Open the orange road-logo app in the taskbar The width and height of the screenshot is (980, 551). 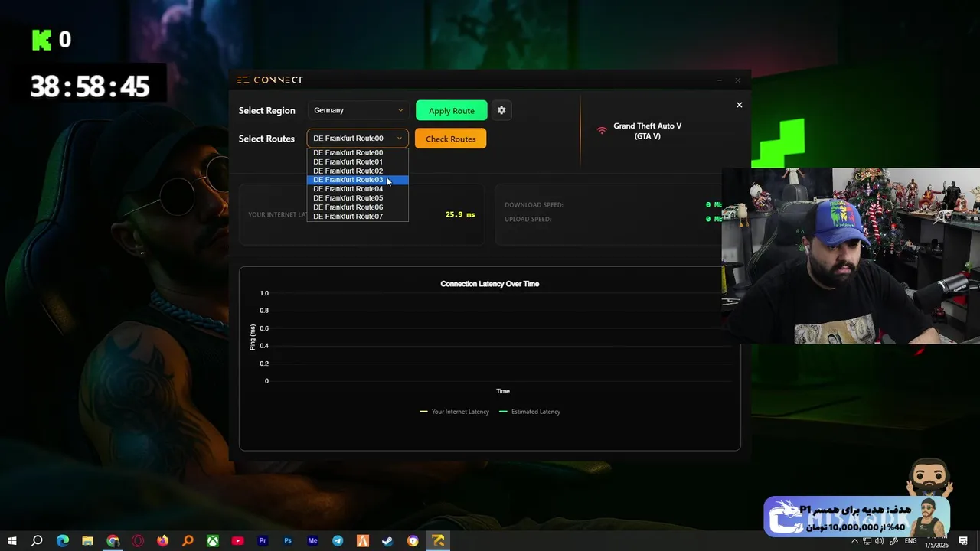click(x=363, y=541)
